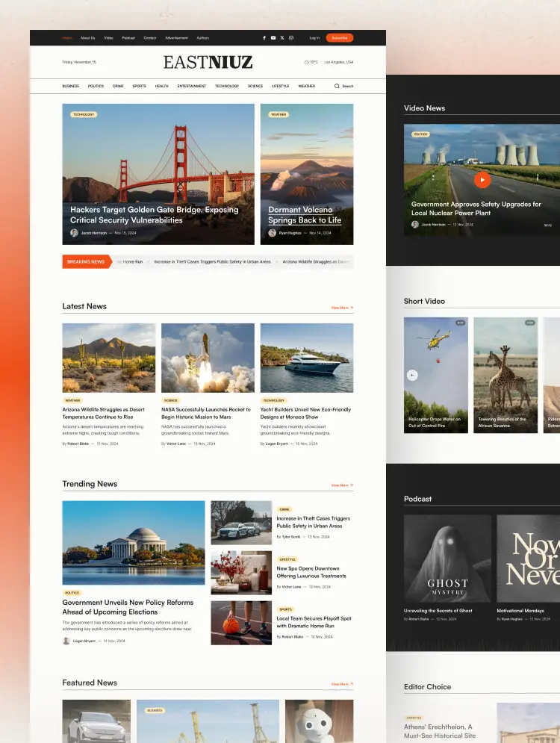Open the Facebook social icon in header
The height and width of the screenshot is (743, 560).
[264, 37]
